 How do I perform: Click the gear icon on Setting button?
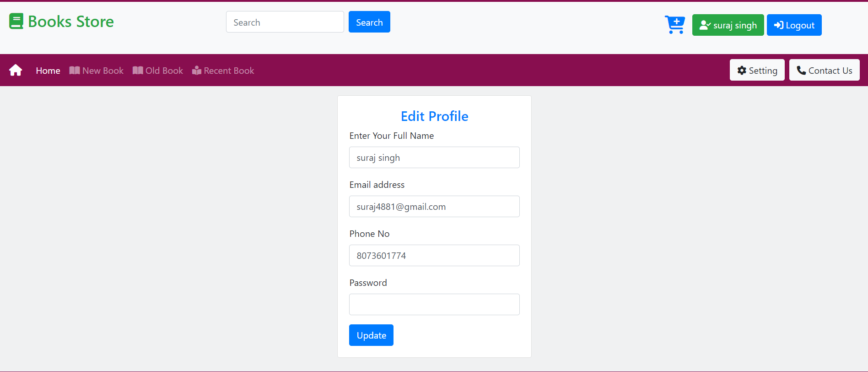pyautogui.click(x=742, y=70)
